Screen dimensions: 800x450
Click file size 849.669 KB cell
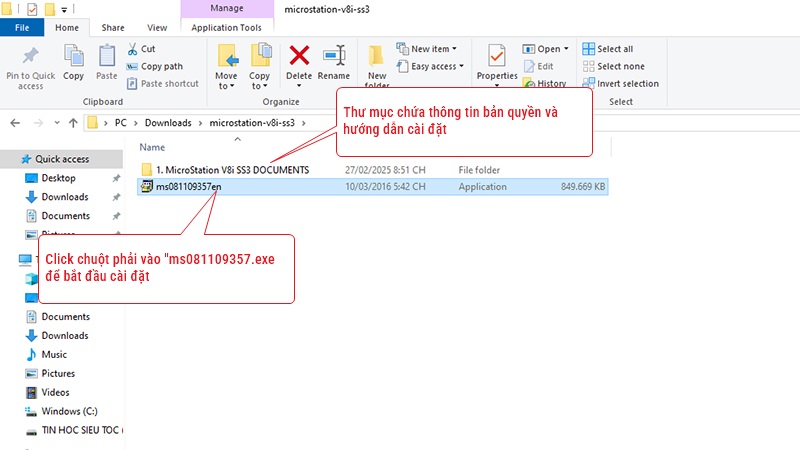[x=583, y=187]
